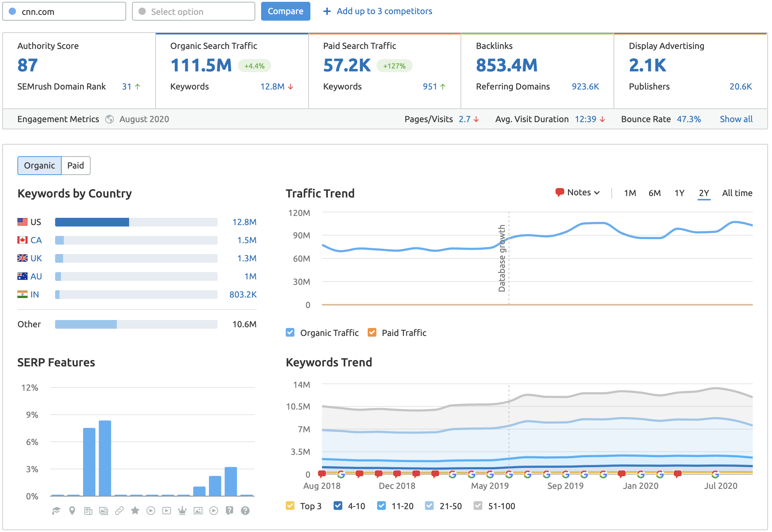Click the US flag icon

(22, 222)
